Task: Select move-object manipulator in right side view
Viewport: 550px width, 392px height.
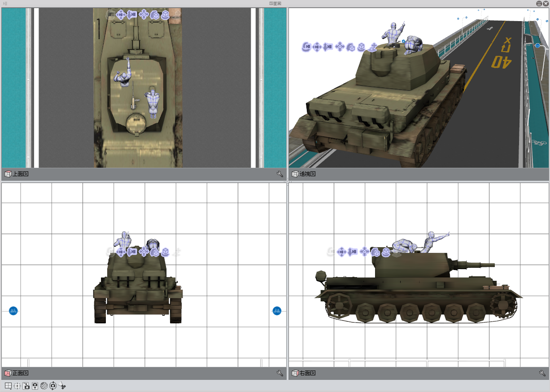Action: pos(364,252)
